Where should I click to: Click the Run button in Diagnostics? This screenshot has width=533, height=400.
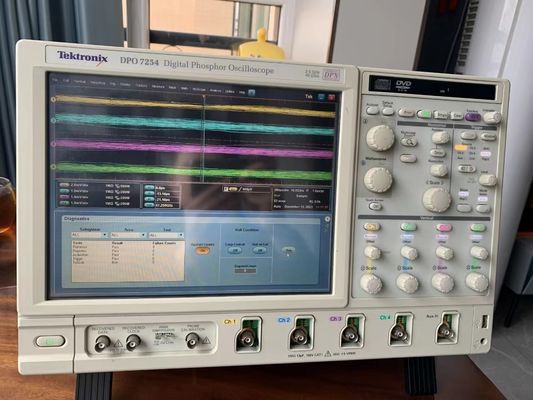click(288, 250)
